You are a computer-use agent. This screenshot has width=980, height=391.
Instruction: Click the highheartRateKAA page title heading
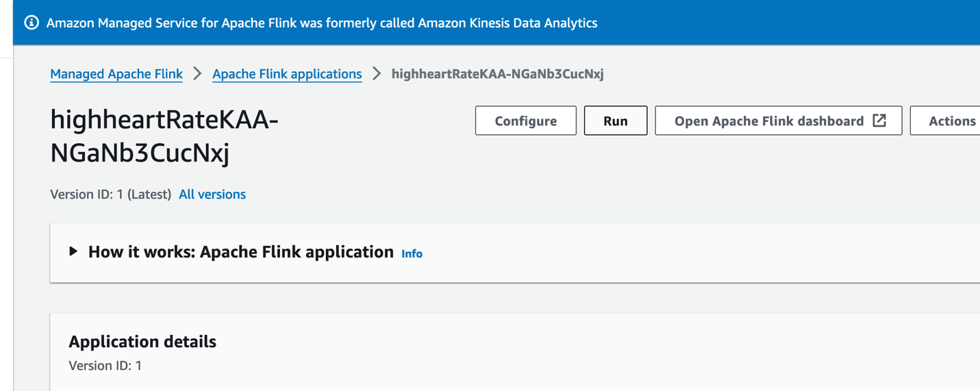164,136
